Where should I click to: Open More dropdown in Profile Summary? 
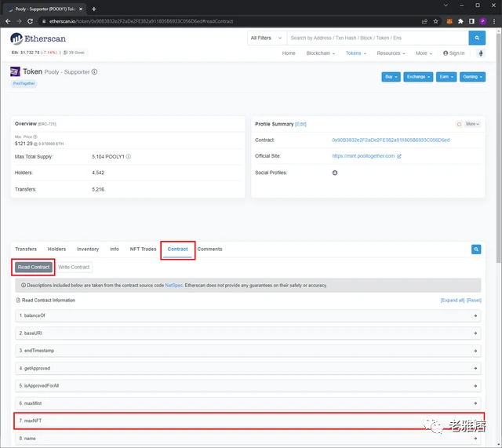click(472, 124)
